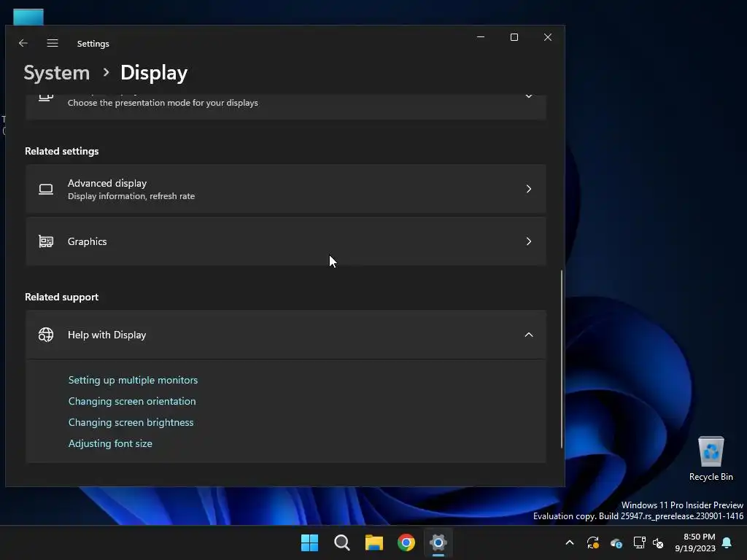747x560 pixels.
Task: Click the 'Related support' heading text
Action: [x=62, y=297]
